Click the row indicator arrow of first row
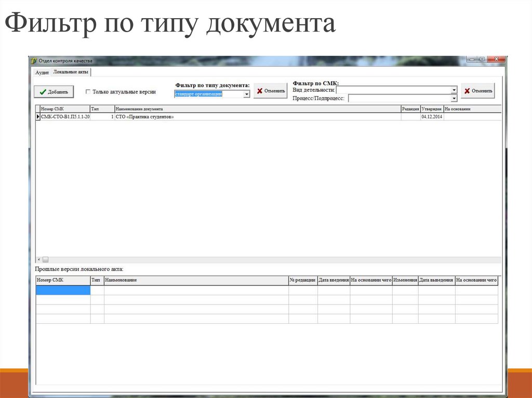The width and height of the screenshot is (532, 398). [38, 117]
